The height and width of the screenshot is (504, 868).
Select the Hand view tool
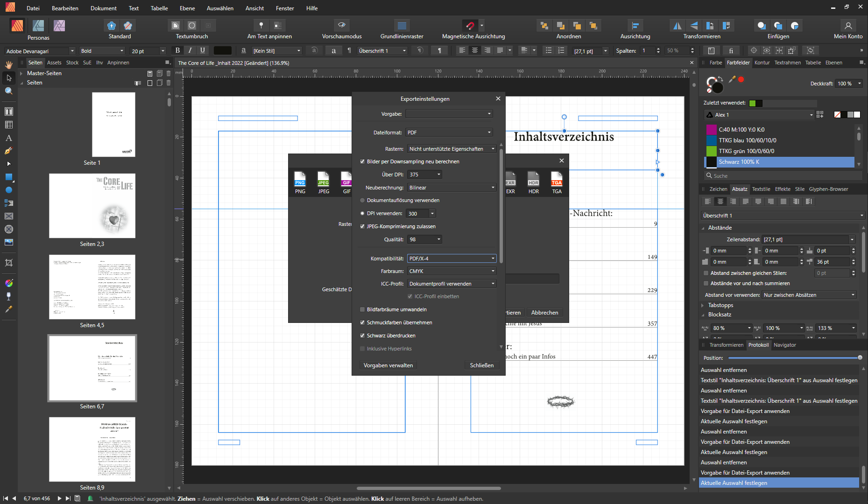coord(9,64)
